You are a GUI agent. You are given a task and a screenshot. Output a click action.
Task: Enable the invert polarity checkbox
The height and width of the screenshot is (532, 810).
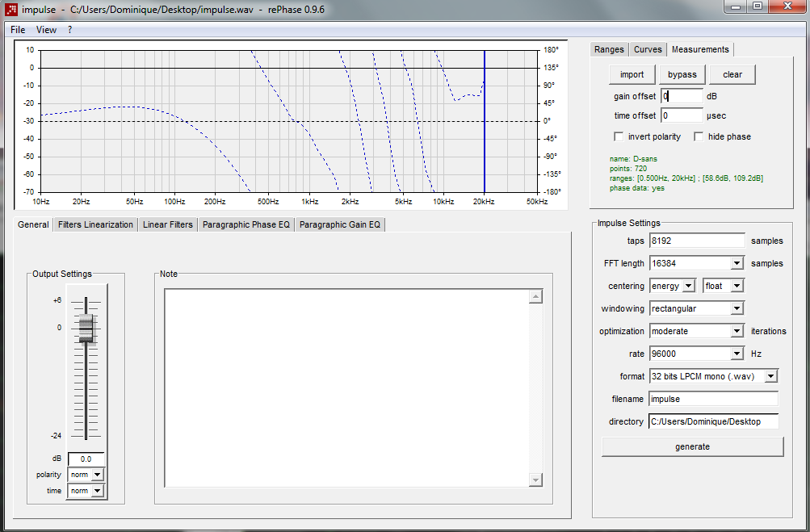[619, 136]
